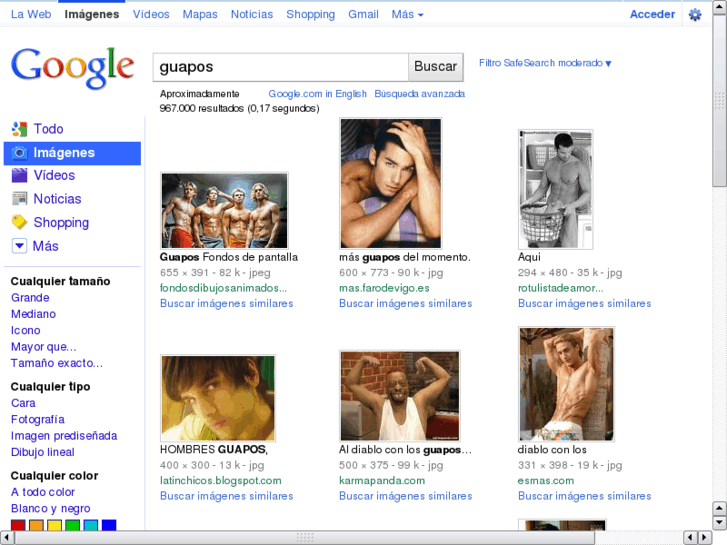Filter by Cara type
Viewport: 727px width, 545px height.
pyautogui.click(x=23, y=403)
